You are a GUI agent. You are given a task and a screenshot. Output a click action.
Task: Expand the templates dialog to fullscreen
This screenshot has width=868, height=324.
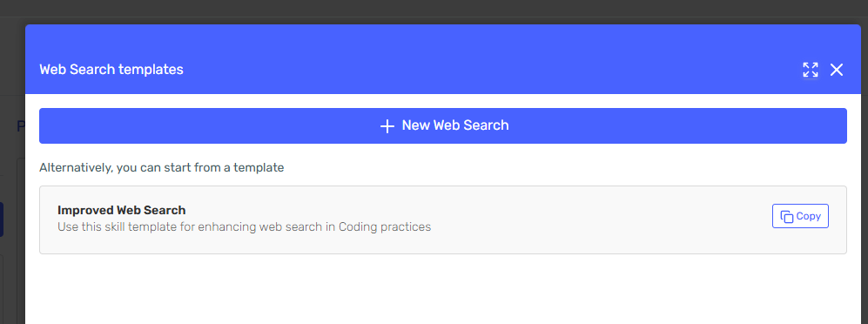[810, 70]
